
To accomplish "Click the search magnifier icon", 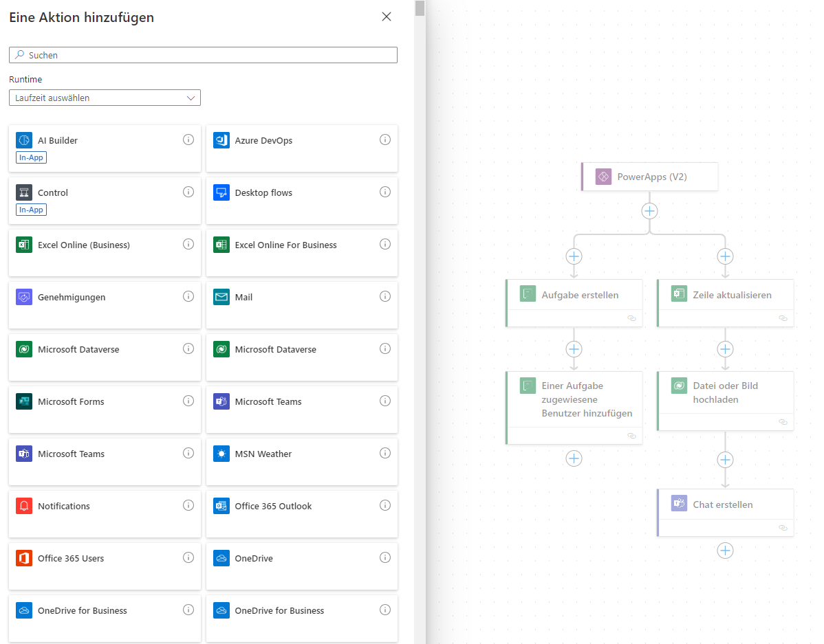I will point(19,54).
